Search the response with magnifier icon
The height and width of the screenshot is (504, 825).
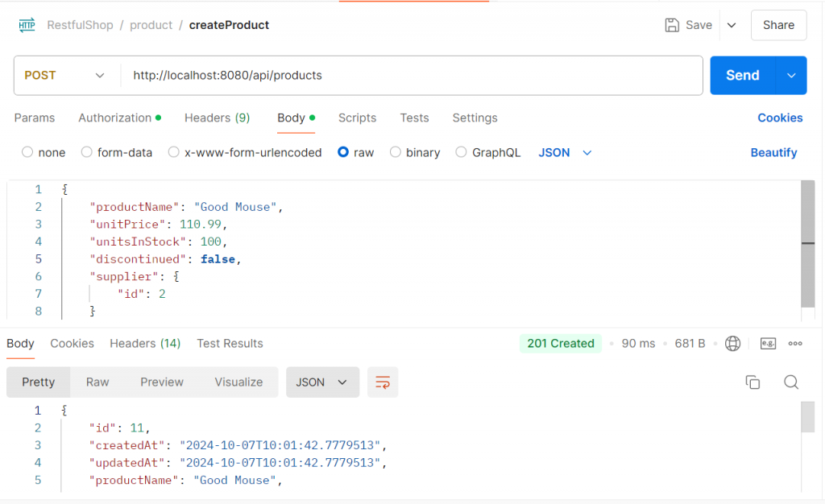(791, 382)
